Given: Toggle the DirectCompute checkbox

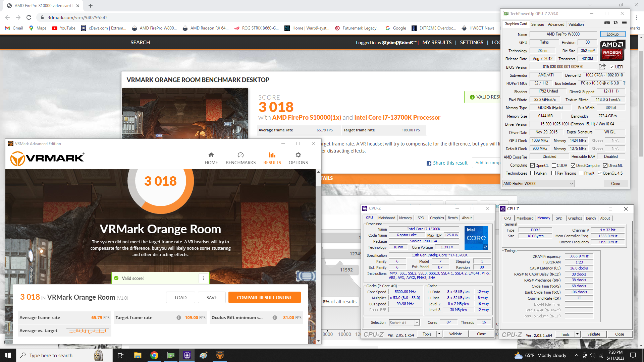Looking at the screenshot, I should [573, 166].
